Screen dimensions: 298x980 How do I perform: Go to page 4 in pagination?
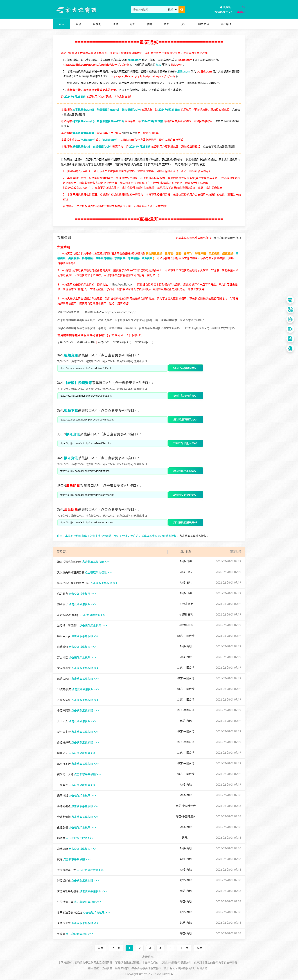(x=160, y=948)
